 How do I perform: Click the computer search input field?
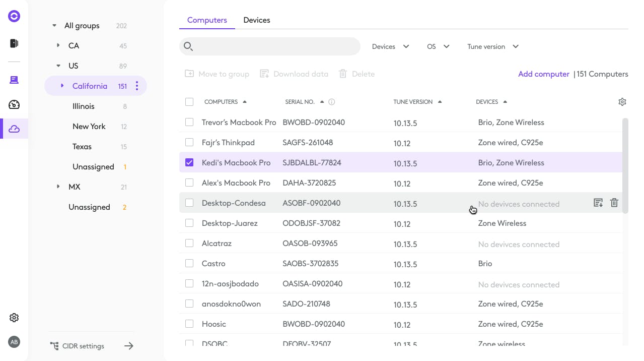[276, 46]
